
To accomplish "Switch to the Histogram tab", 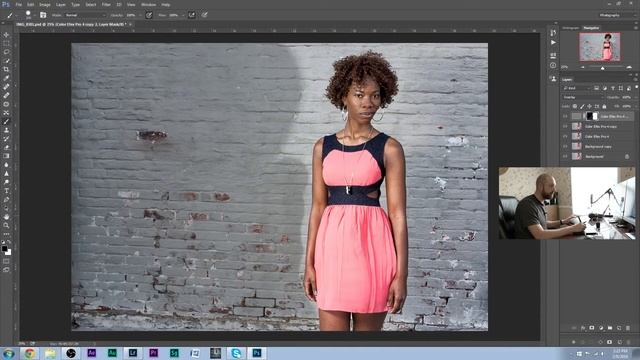I will tap(571, 28).
